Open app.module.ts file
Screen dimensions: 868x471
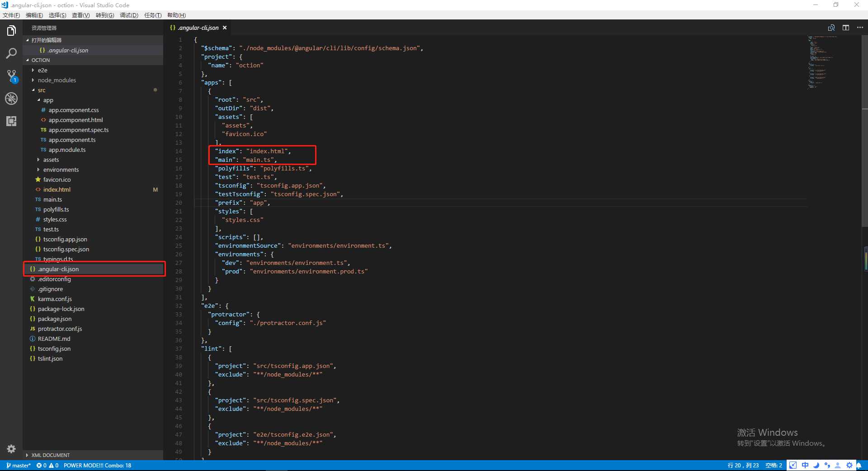click(93, 150)
